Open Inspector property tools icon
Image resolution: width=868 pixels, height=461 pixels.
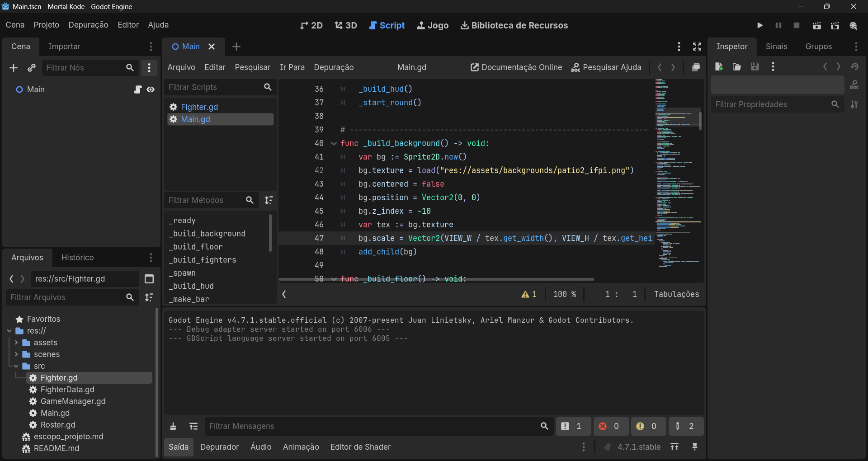854,104
